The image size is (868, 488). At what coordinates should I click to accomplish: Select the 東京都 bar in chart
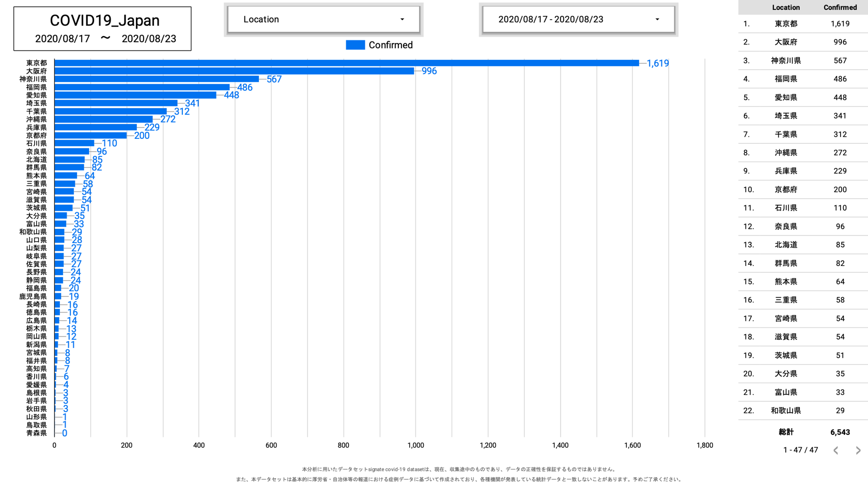[346, 63]
